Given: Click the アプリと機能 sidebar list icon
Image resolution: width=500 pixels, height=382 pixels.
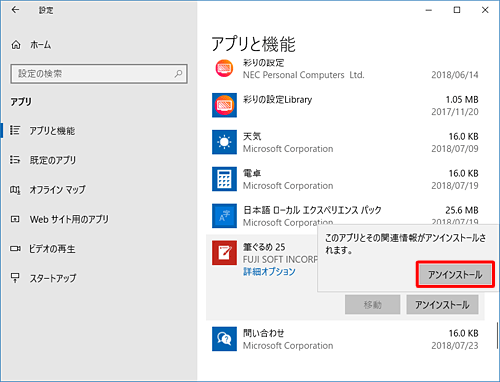Looking at the screenshot, I should point(15,130).
